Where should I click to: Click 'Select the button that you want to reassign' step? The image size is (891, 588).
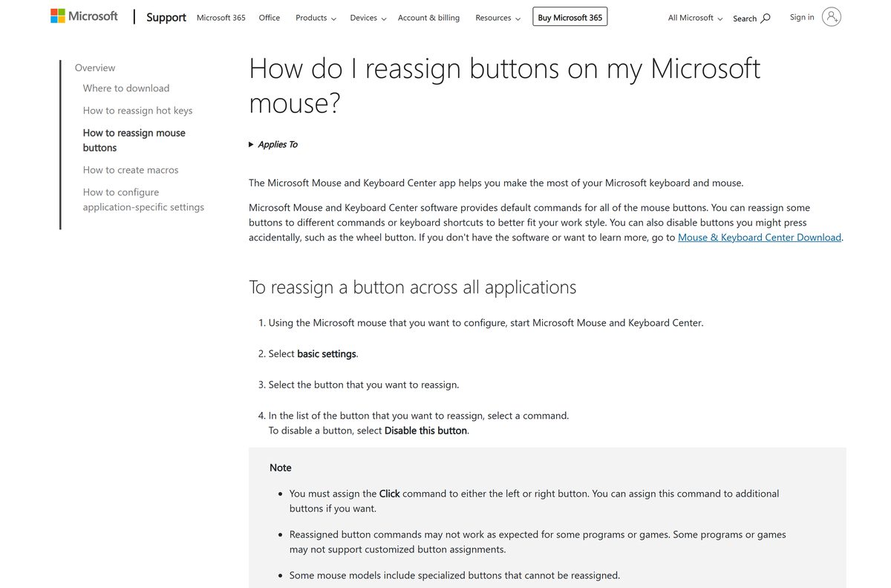pyautogui.click(x=364, y=385)
